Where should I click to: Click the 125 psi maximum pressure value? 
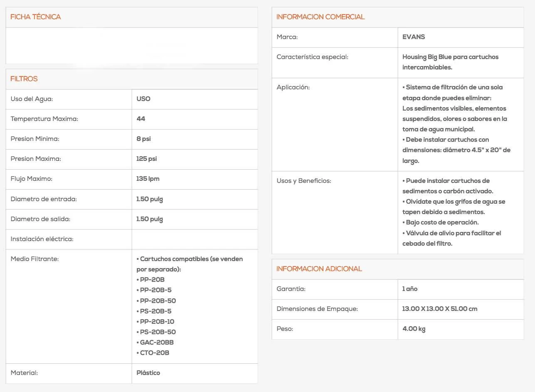pos(146,159)
